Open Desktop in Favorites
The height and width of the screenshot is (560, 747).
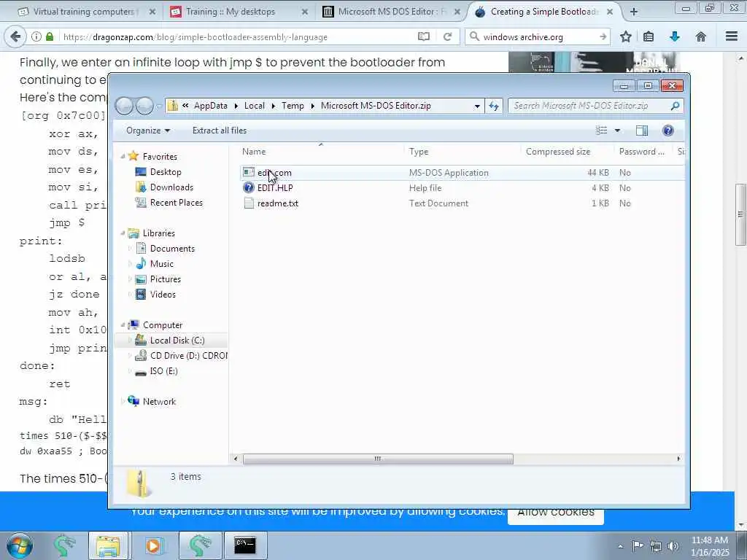[x=166, y=172]
